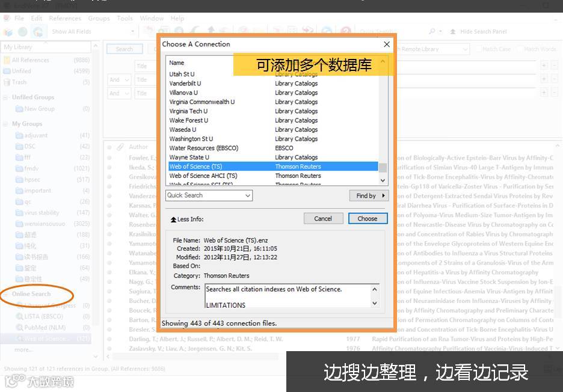Click the more... link under Online Search
Viewport: 563px width, 392px height.
[x=23, y=350]
